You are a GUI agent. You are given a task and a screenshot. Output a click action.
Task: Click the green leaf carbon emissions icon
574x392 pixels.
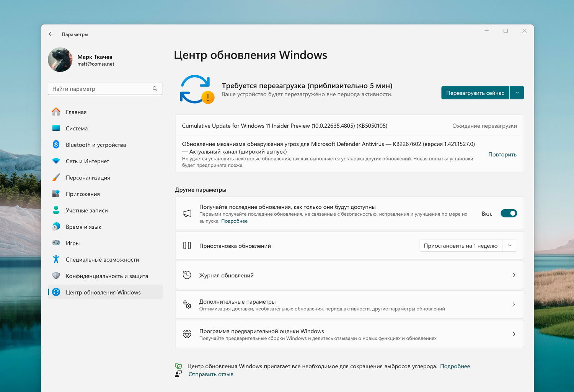(178, 366)
